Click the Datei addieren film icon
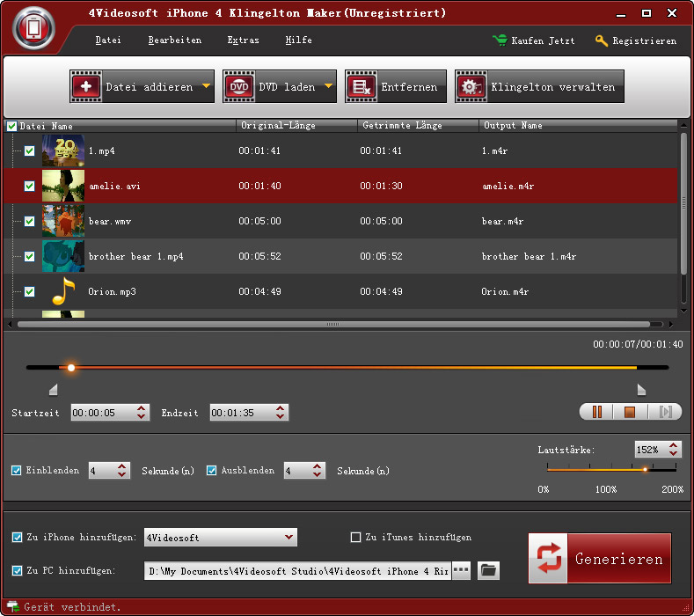This screenshot has width=694, height=616. (86, 87)
